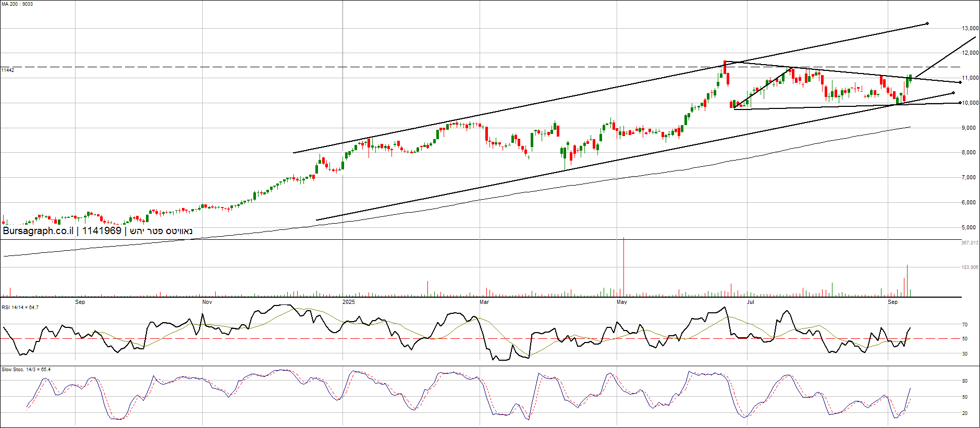The width and height of the screenshot is (980, 428).
Task: Click the 5,000 price axis label
Action: click(x=969, y=228)
